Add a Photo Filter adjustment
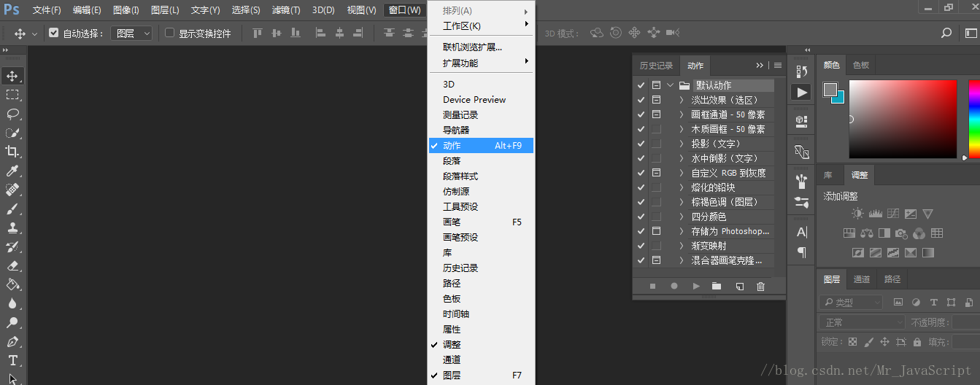This screenshot has height=385, width=980. [x=901, y=233]
